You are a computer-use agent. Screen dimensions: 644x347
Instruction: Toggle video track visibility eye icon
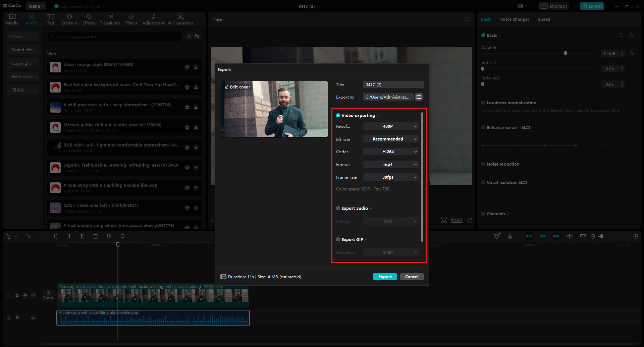(x=25, y=295)
